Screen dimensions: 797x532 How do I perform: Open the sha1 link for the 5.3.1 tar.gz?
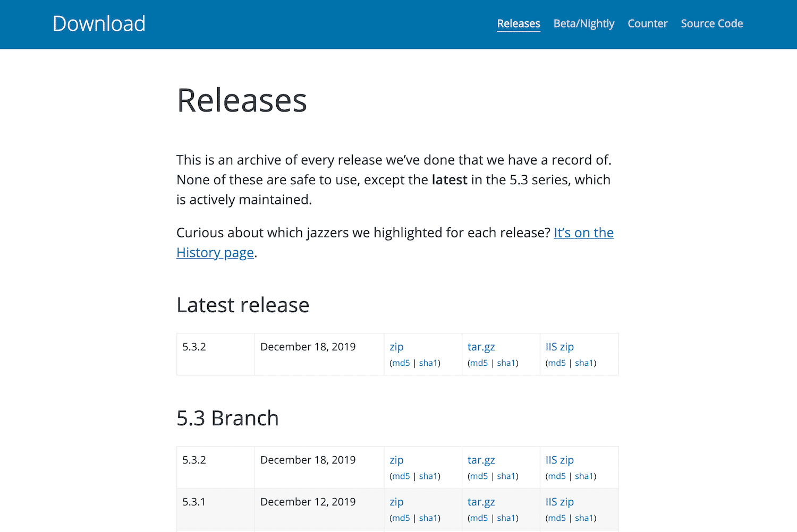(x=506, y=518)
